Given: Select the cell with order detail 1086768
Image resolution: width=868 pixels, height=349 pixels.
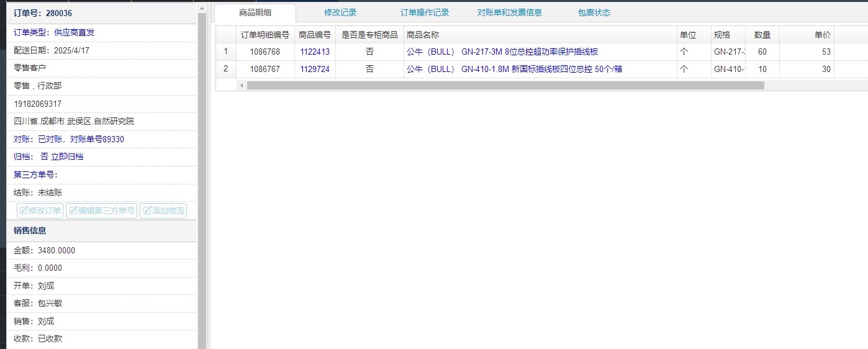Looking at the screenshot, I should [x=265, y=52].
